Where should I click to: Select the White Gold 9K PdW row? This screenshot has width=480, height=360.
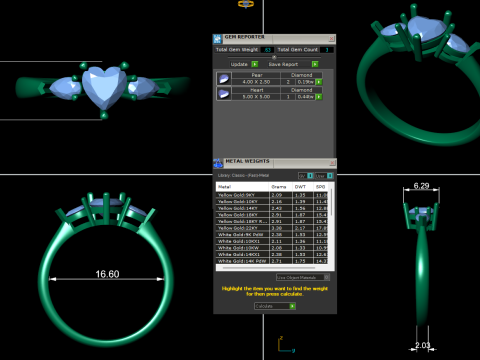coord(272,235)
